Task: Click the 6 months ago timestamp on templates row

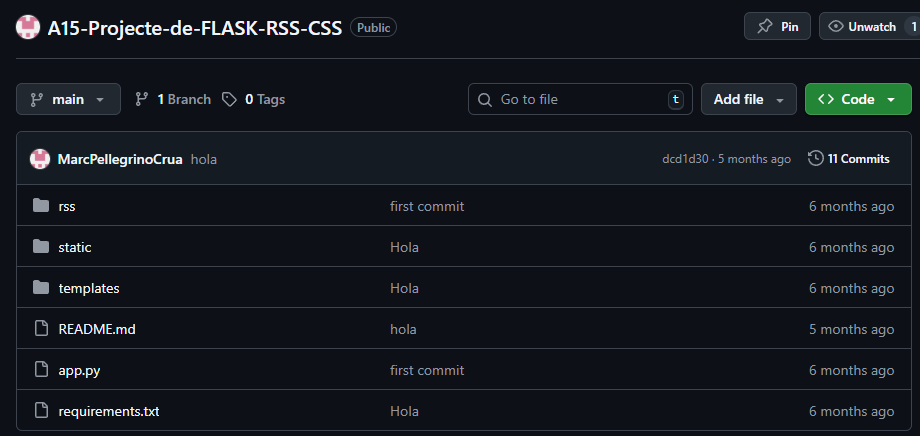Action: click(851, 288)
